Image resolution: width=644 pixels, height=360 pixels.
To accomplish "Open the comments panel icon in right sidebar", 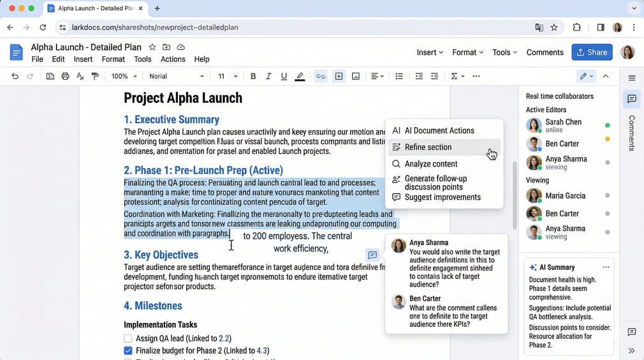I will [632, 99].
